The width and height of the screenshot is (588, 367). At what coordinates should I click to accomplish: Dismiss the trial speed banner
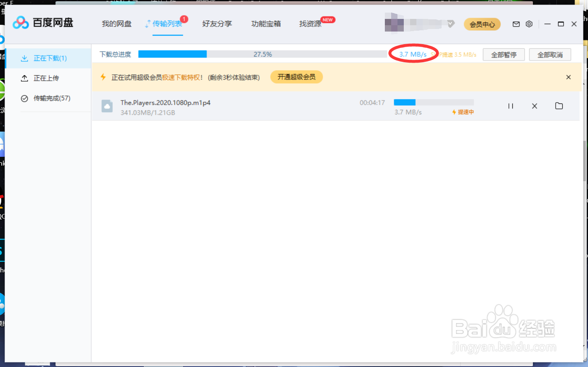click(568, 77)
